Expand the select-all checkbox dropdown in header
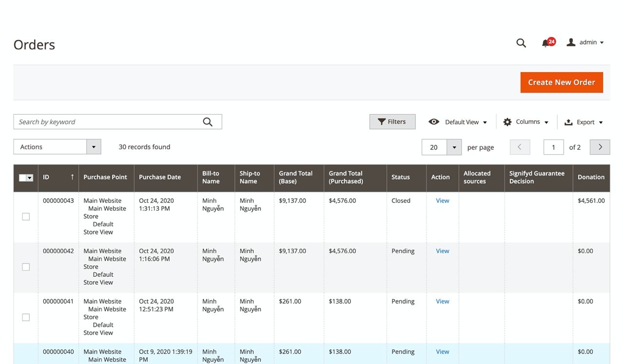Image resolution: width=624 pixels, height=364 pixels. point(30,178)
